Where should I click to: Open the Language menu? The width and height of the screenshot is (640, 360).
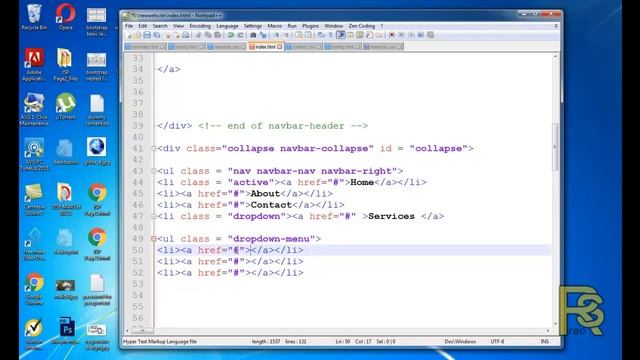pos(227,26)
